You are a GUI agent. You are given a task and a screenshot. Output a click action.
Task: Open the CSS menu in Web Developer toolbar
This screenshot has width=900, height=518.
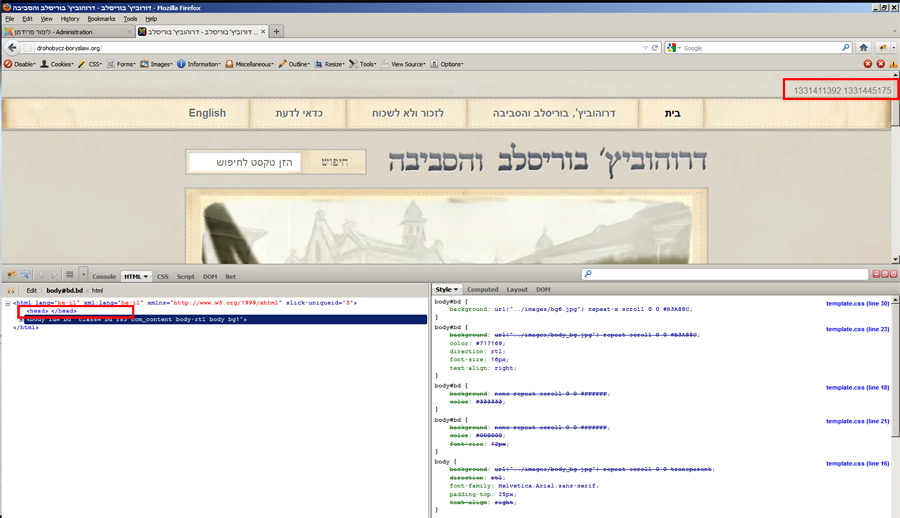click(x=90, y=64)
